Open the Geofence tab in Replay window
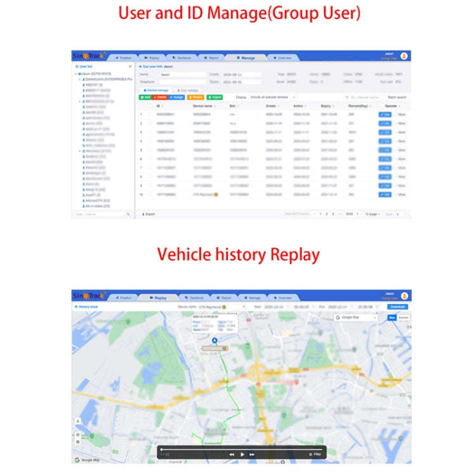Viewport: 476px width, 476px height. (x=194, y=298)
